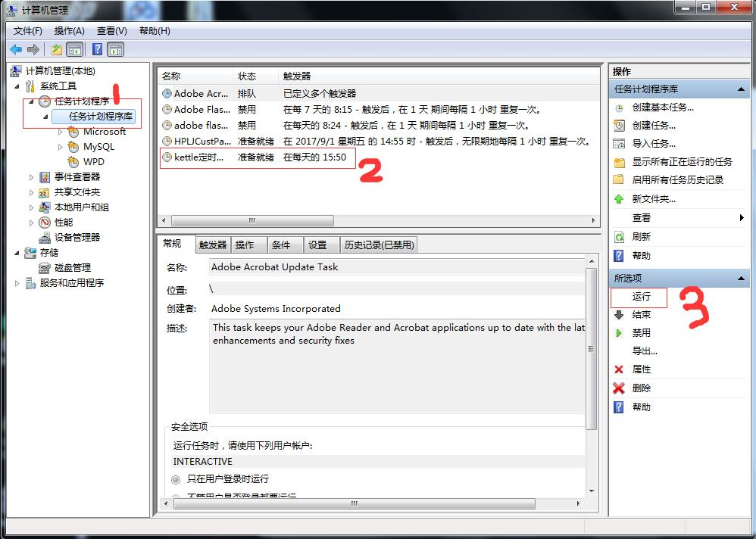
Task: Collapse the 系统工具 node arrow
Action: (x=17, y=87)
